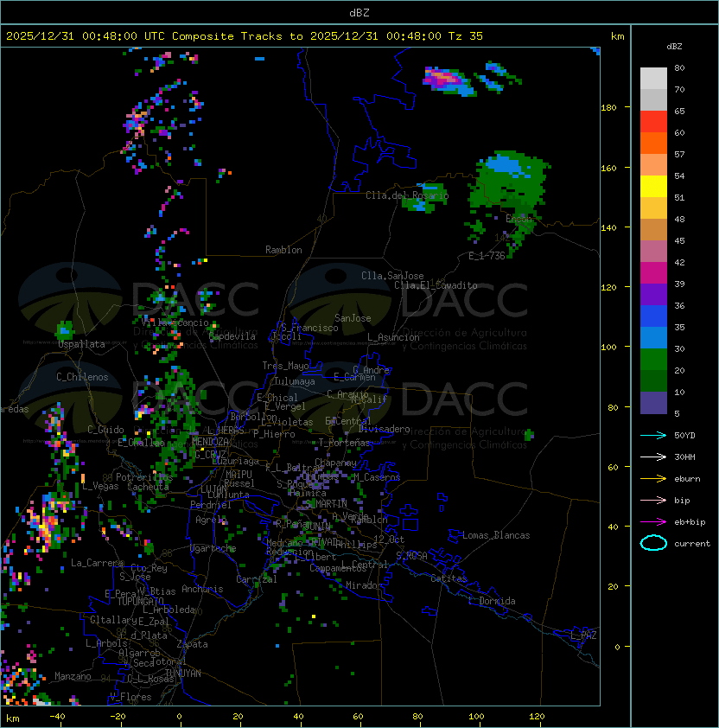This screenshot has height=728, width=719.
Task: Select the 'E_1-736' map label
Action: click(x=487, y=256)
